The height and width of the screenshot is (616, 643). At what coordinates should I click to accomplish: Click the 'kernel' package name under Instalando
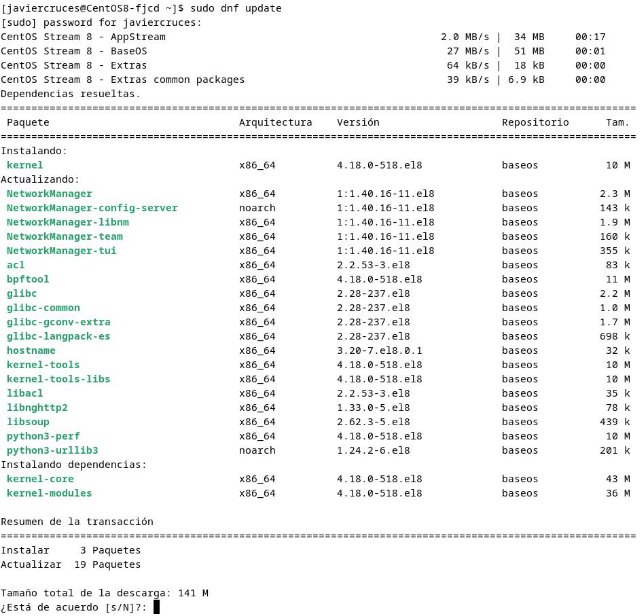(x=25, y=165)
